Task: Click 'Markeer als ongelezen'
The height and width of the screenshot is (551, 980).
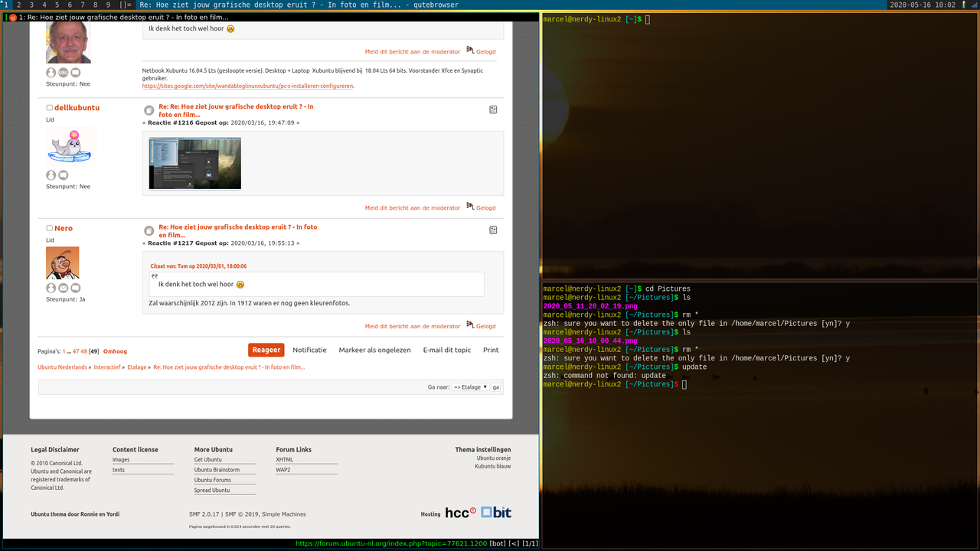Action: click(375, 350)
